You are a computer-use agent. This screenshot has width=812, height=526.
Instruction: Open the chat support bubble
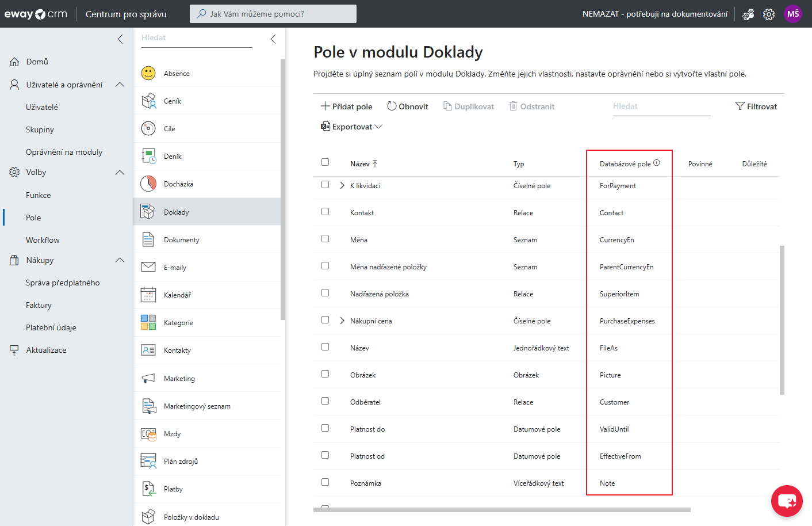(786, 500)
